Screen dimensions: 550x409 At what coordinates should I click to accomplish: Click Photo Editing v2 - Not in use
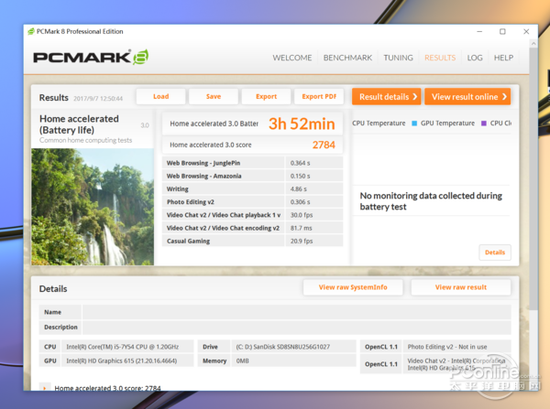pyautogui.click(x=447, y=347)
